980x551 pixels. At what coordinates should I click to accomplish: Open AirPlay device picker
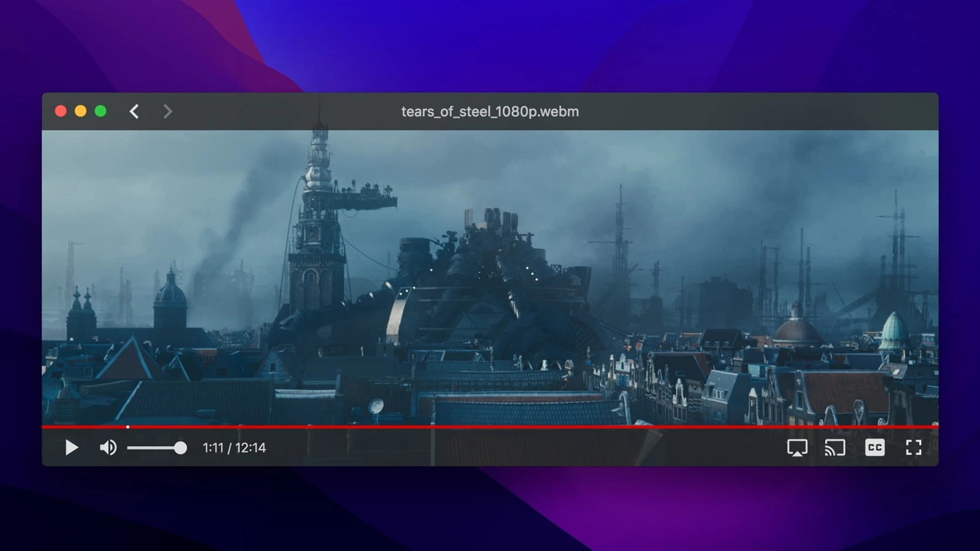[797, 448]
